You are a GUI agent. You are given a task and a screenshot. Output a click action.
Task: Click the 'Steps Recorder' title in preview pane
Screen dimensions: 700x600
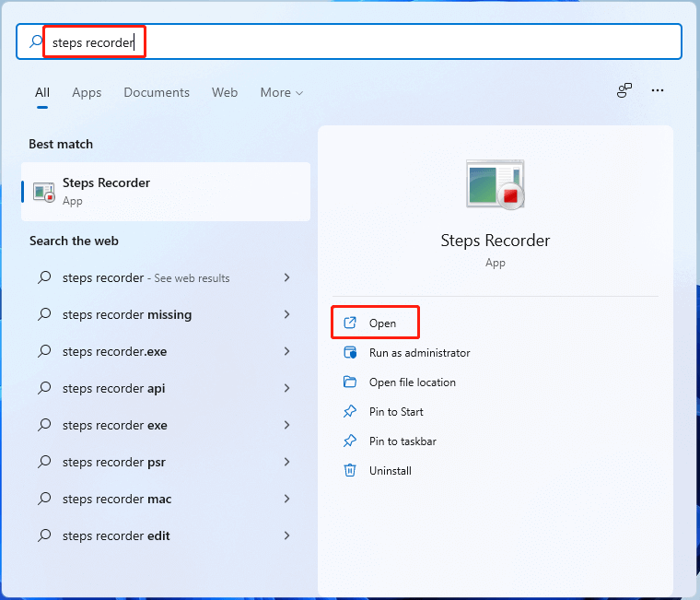click(x=496, y=241)
